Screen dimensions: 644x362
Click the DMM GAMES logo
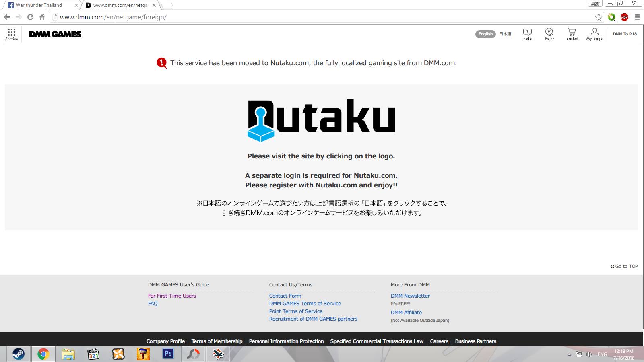pyautogui.click(x=55, y=34)
